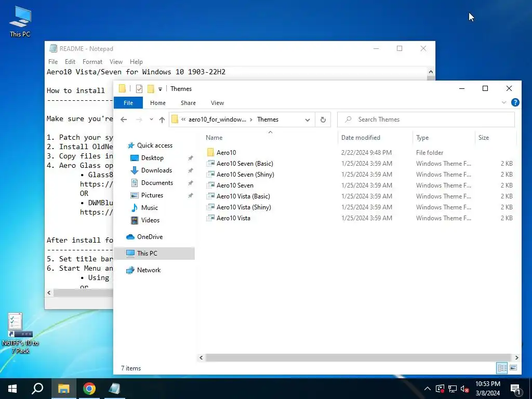Open the Explorer Share tab

tap(188, 103)
